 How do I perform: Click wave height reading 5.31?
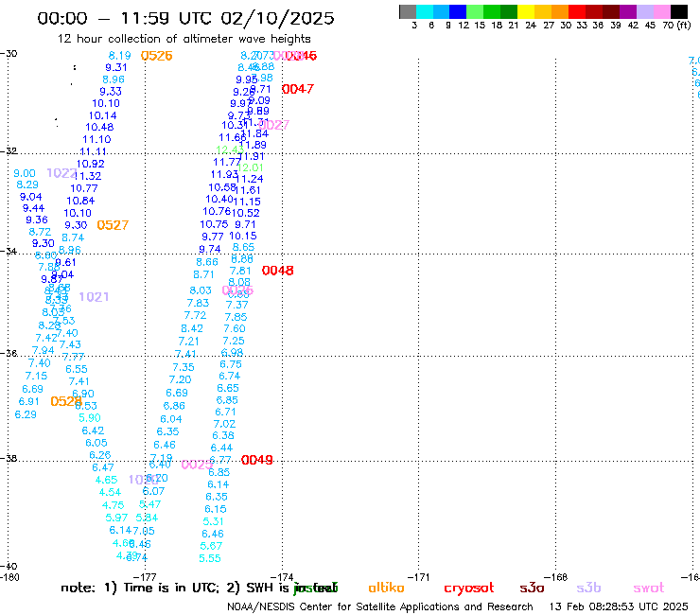click(x=213, y=521)
